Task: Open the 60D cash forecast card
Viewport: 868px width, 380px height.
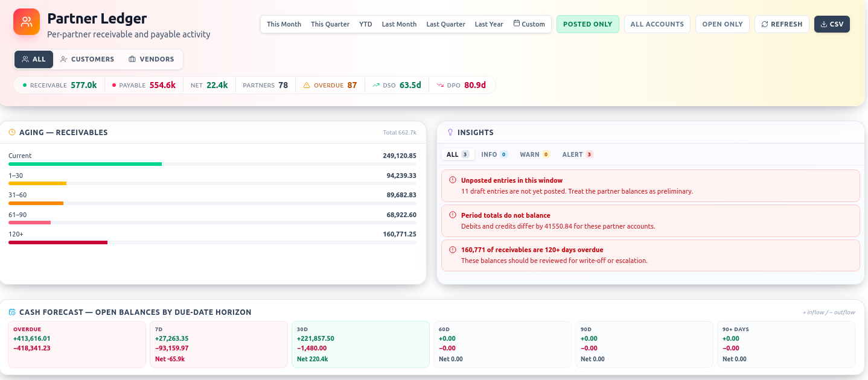Action: click(x=503, y=344)
